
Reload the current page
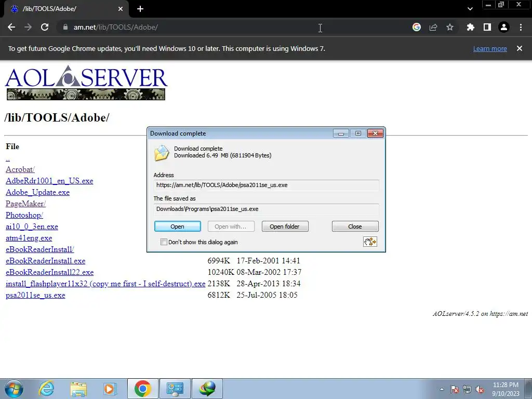[45, 27]
